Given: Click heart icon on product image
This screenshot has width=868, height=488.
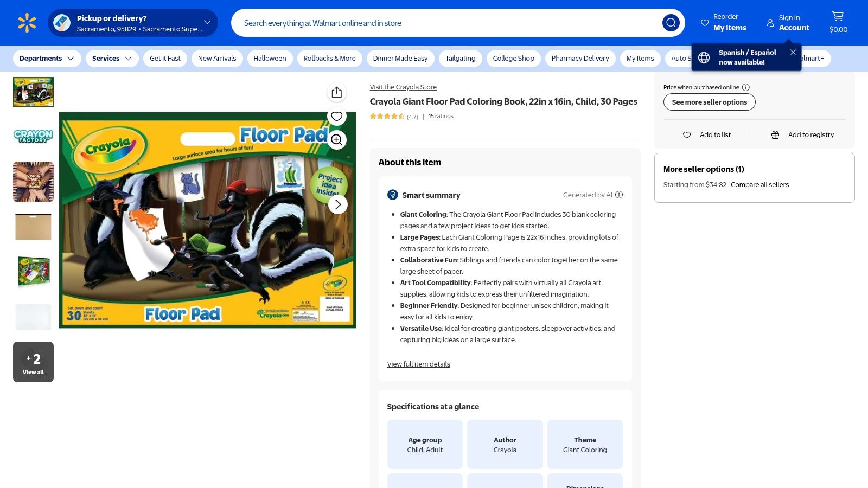Looking at the screenshot, I should tap(337, 116).
